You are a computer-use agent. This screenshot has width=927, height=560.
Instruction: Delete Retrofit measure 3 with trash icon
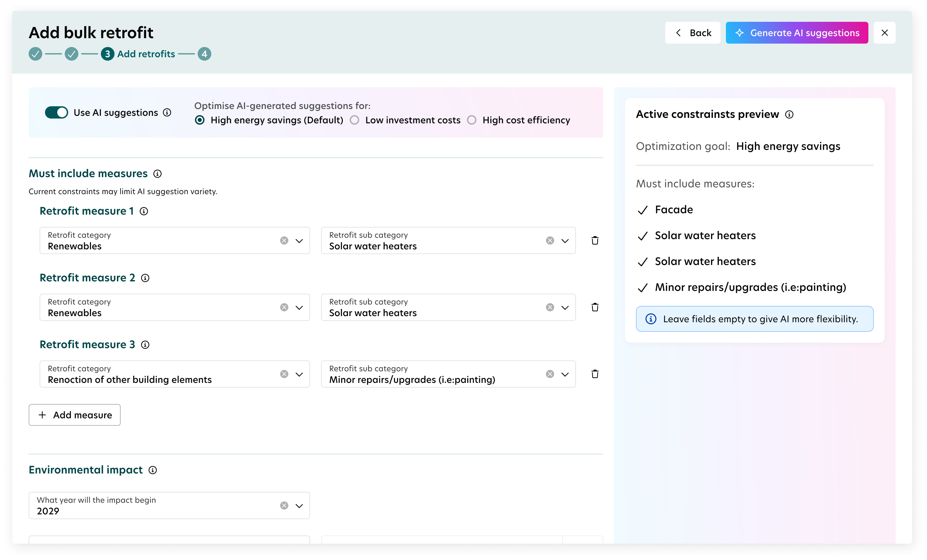point(594,374)
